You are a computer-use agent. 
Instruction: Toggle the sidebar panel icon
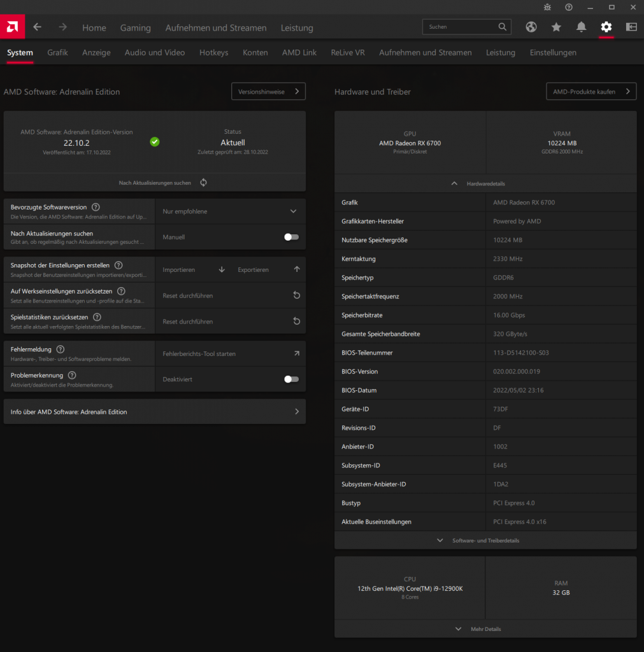coord(631,27)
